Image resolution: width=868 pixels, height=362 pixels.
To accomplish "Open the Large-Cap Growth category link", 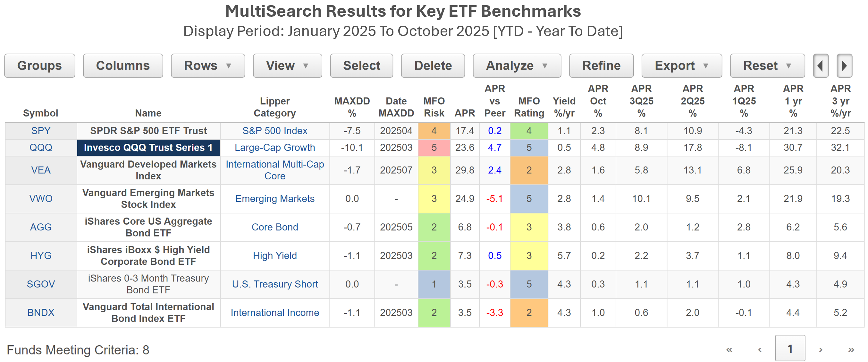I will click(274, 147).
